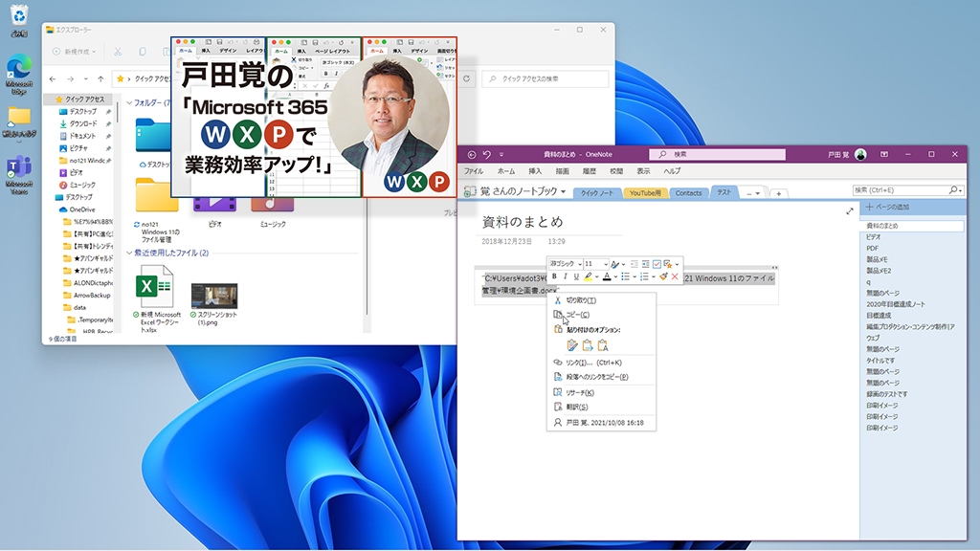
Task: Open the クイック ノート section tab
Action: click(x=597, y=193)
